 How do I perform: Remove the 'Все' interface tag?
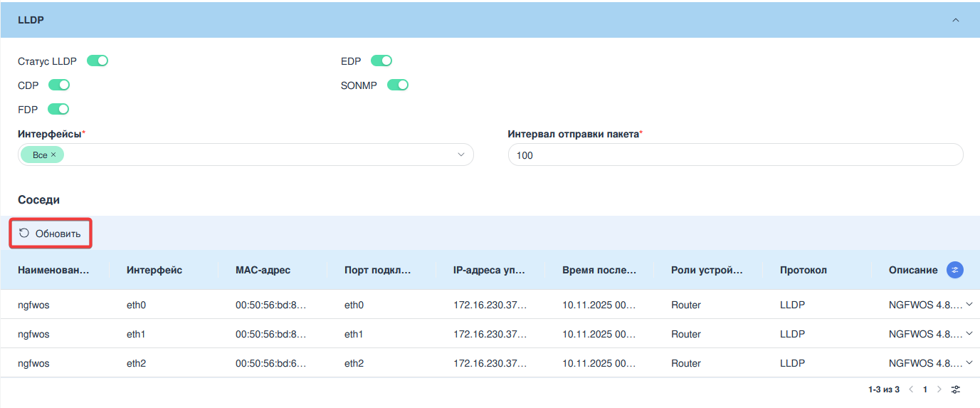pos(53,155)
